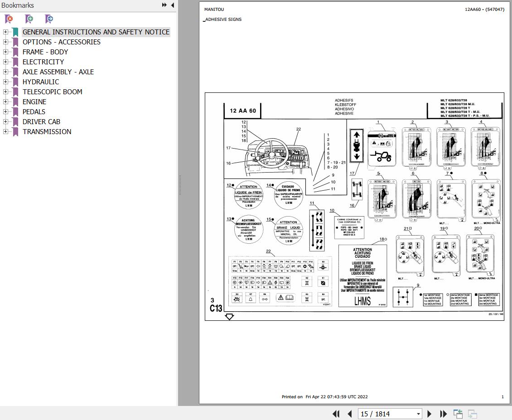
Task: Go to next page arrow
Action: 430,414
